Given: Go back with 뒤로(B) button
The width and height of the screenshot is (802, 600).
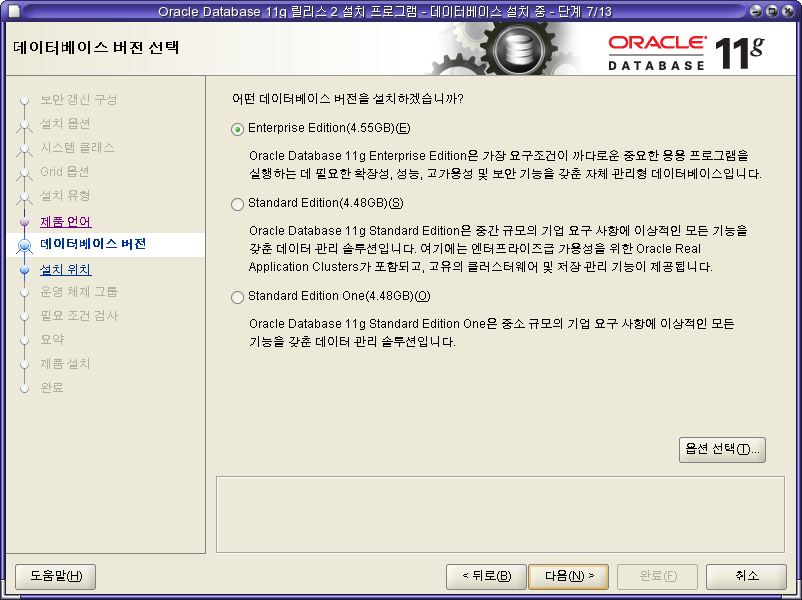Looking at the screenshot, I should pos(486,576).
